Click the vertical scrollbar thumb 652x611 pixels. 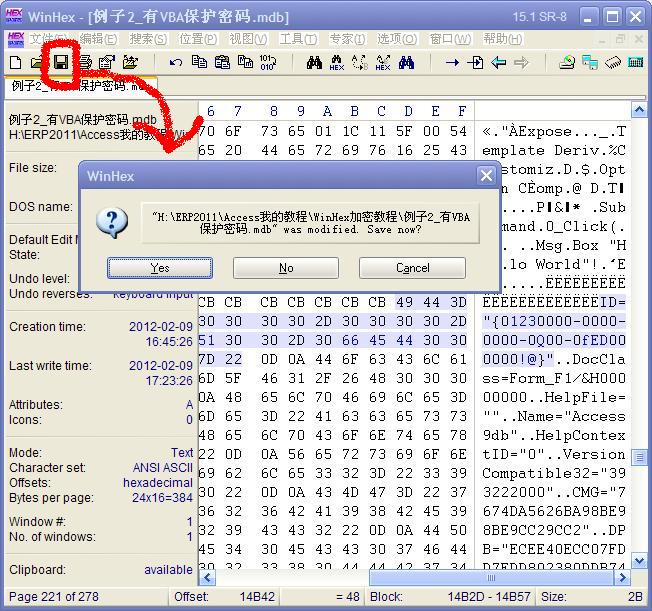click(x=639, y=458)
